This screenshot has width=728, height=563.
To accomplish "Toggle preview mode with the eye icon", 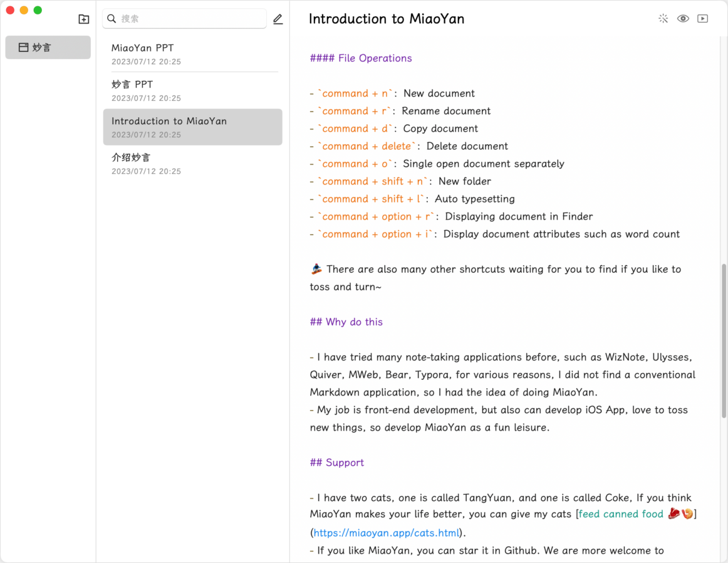I will [x=683, y=19].
